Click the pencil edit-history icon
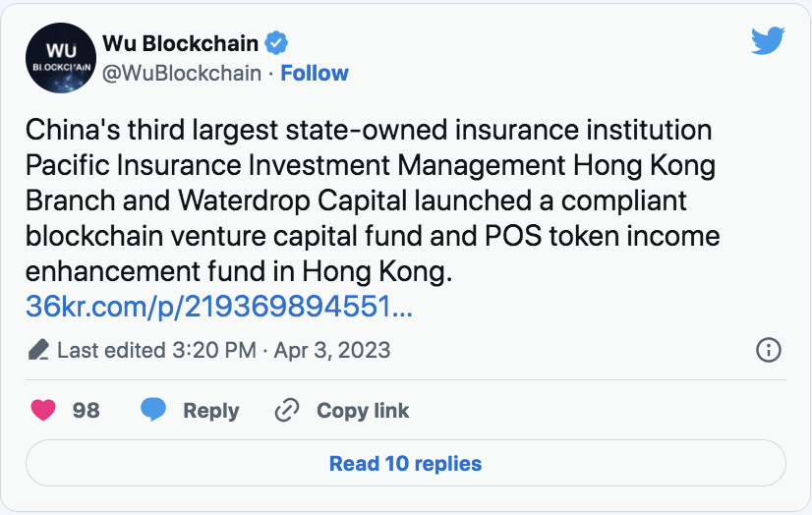 pos(38,350)
